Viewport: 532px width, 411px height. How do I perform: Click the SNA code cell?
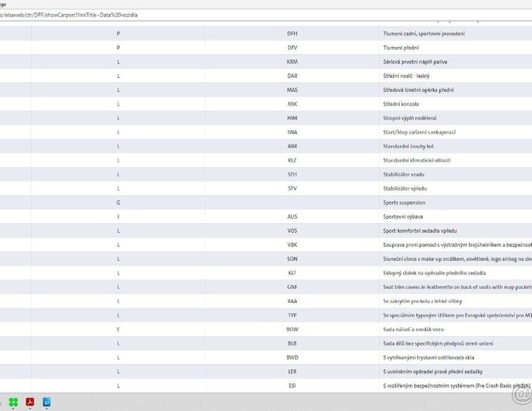[x=292, y=132]
